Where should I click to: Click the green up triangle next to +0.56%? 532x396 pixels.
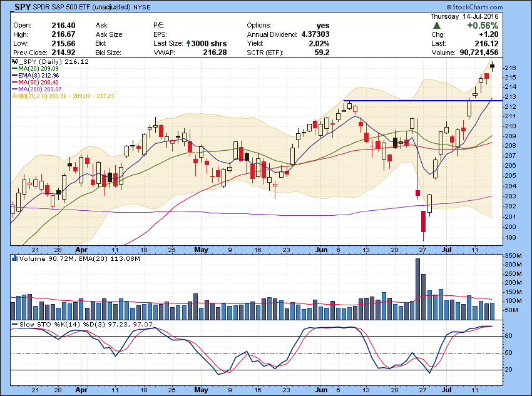coord(437,26)
